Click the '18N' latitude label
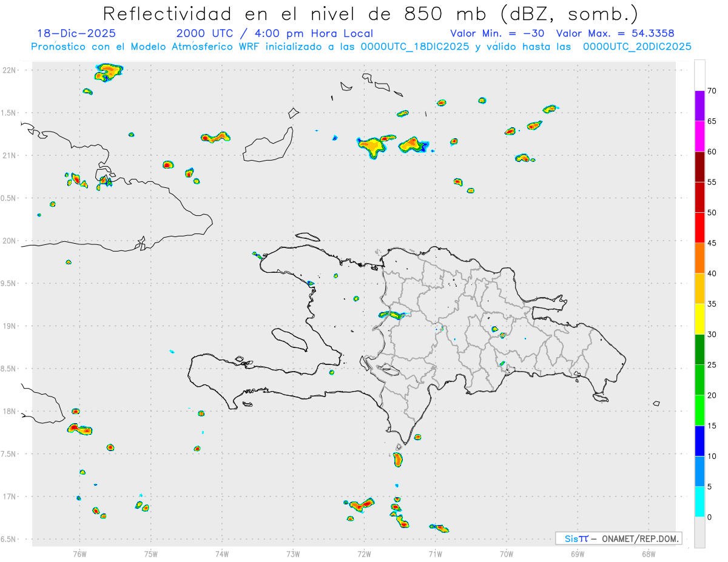Viewport: 728px width, 562px height. click(9, 412)
